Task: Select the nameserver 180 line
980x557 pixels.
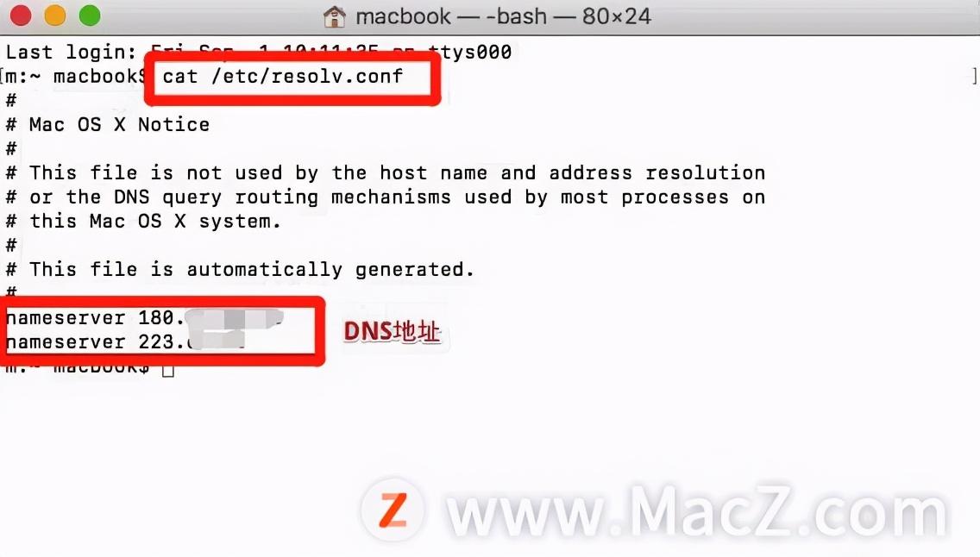Action: (x=144, y=318)
